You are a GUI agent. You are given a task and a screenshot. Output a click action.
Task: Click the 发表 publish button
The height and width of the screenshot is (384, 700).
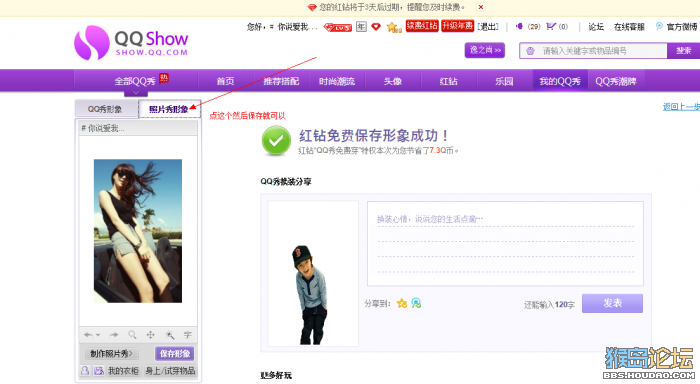point(612,303)
